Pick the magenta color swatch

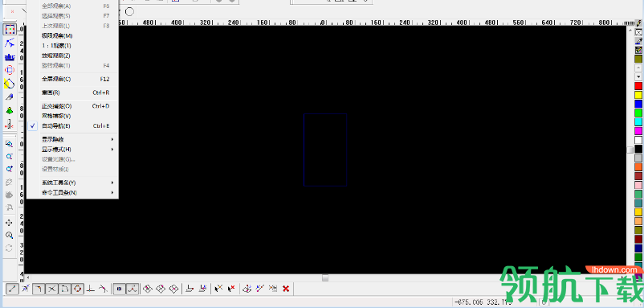pos(638,131)
